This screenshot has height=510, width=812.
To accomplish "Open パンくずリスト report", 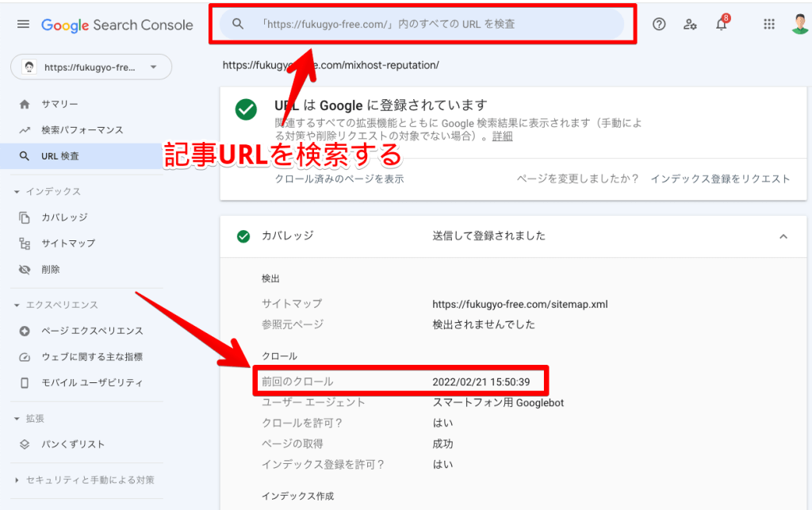I will click(x=73, y=444).
